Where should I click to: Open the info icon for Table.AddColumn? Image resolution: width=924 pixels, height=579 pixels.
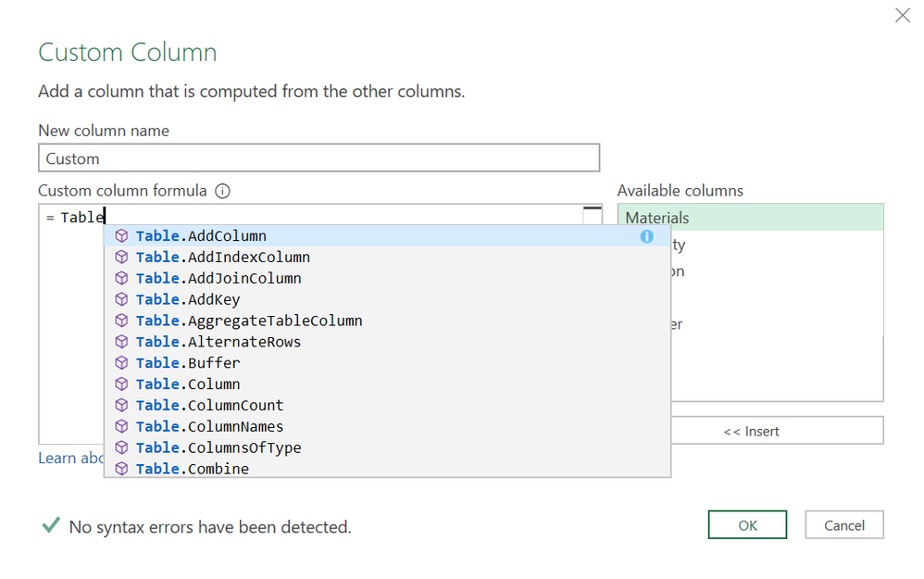tap(646, 236)
